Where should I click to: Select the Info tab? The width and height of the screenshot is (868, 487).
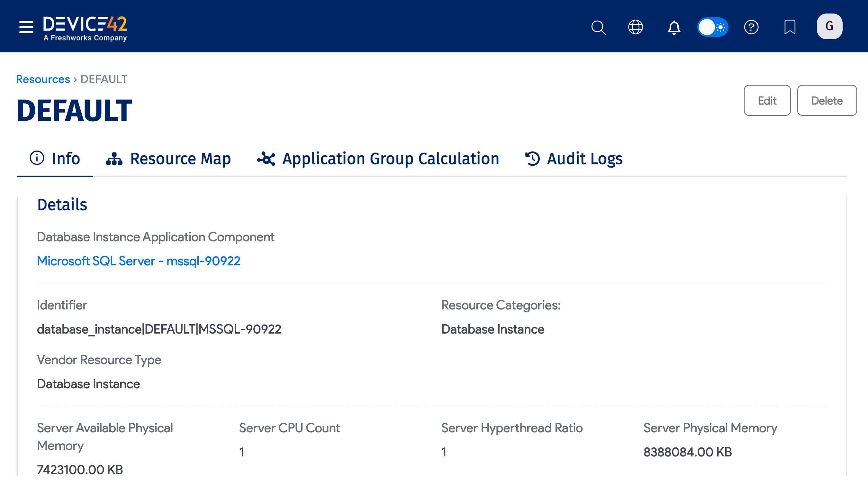pyautogui.click(x=55, y=159)
